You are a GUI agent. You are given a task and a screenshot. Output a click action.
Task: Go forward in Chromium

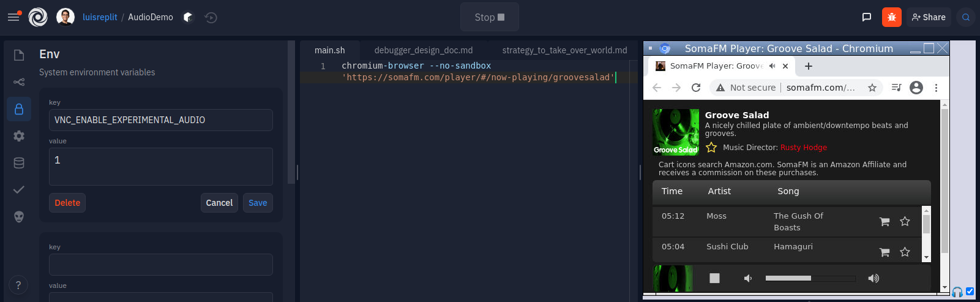point(676,88)
